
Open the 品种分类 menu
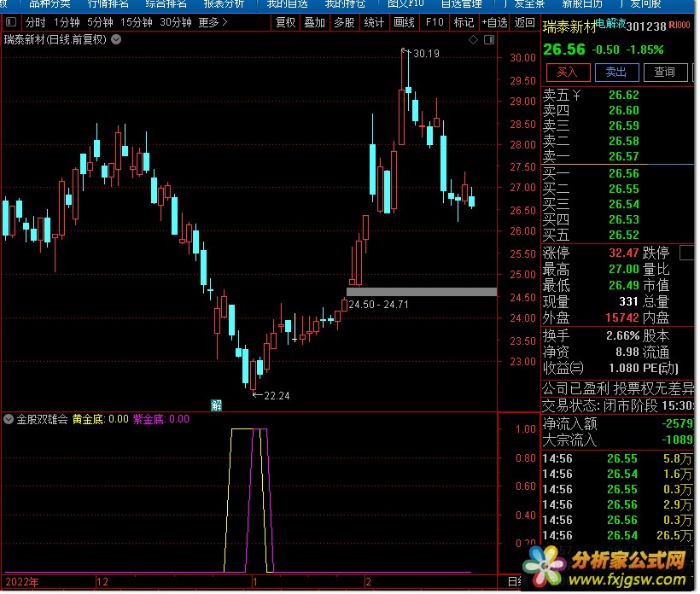[50, 4]
